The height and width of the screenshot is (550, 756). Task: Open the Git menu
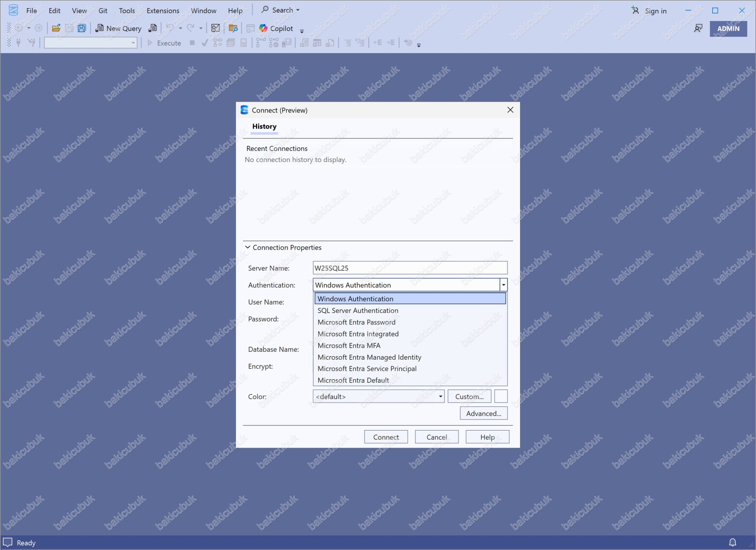tap(103, 11)
